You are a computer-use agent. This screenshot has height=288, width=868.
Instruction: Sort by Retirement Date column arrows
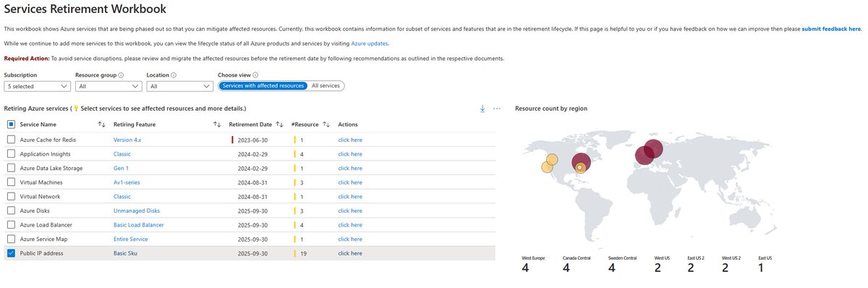coord(278,124)
